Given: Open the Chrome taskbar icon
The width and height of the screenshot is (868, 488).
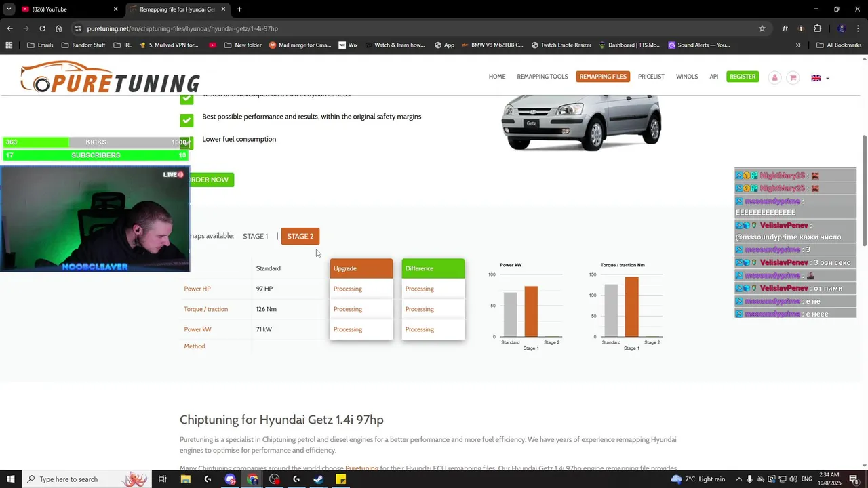Looking at the screenshot, I should 252,479.
